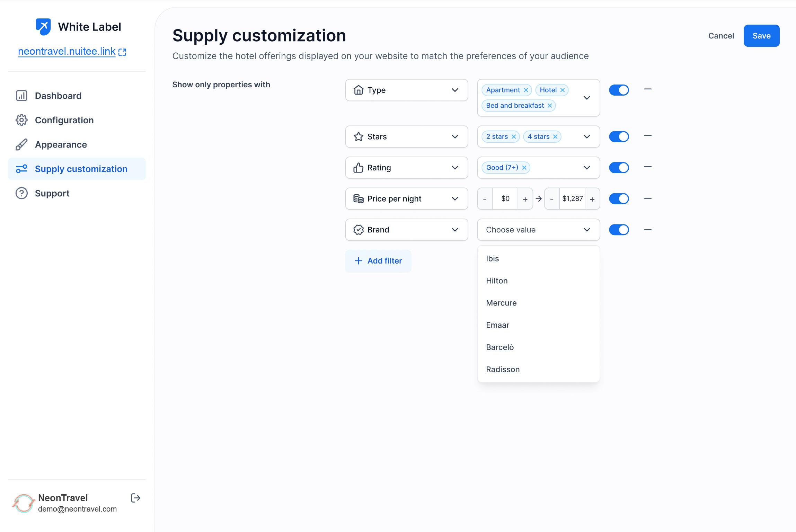Disable the Price per night filter toggle
Viewport: 796px width, 532px height.
619,199
